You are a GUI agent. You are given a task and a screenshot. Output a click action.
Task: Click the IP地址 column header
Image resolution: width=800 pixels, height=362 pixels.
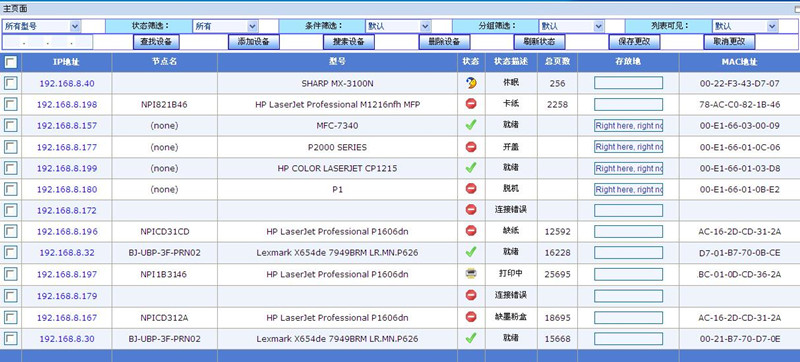pos(67,62)
